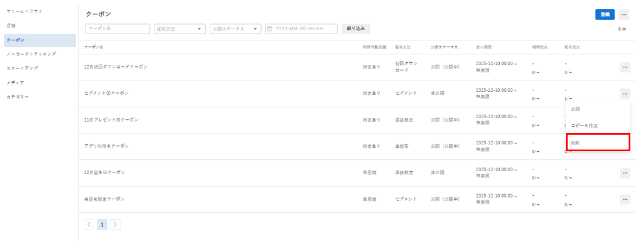The height and width of the screenshot is (246, 644).
Task: Click the 1/∞ distribution count
Action: tap(568, 99)
